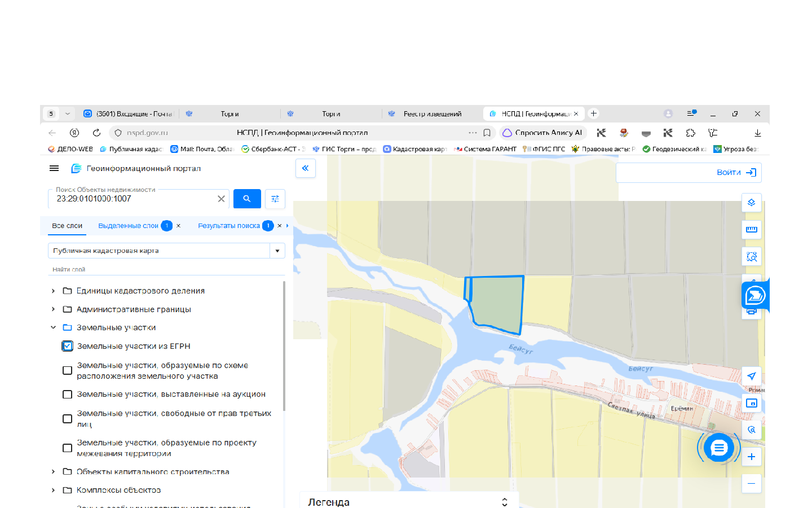Open the hamburger menu beside the portal title
The image size is (812, 508).
(x=54, y=168)
